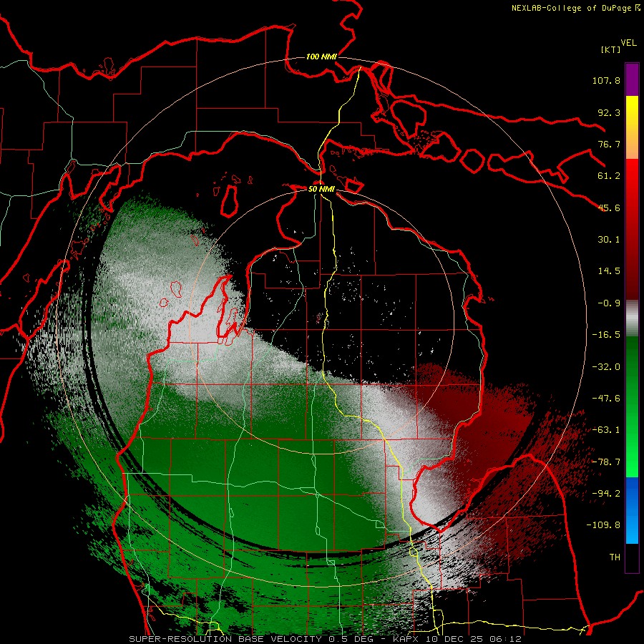
Task: Click the 61.2 velocity scale value
Action: [609, 176]
